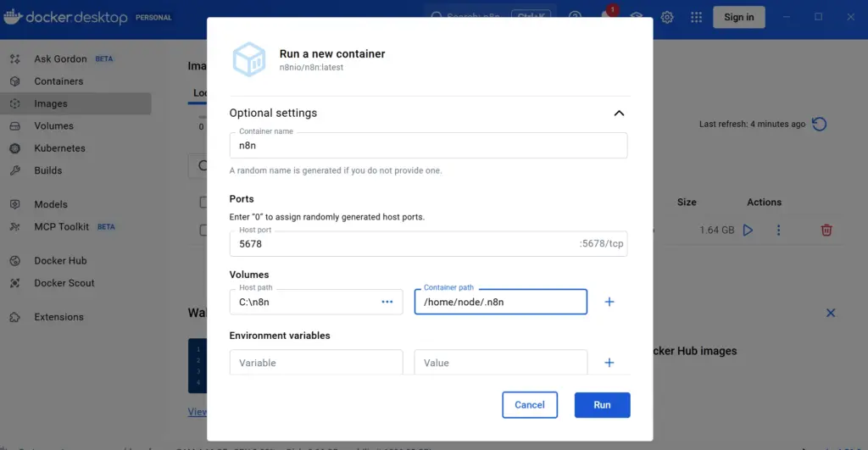
Task: Open the Learning center graduation cap icon
Action: [637, 17]
